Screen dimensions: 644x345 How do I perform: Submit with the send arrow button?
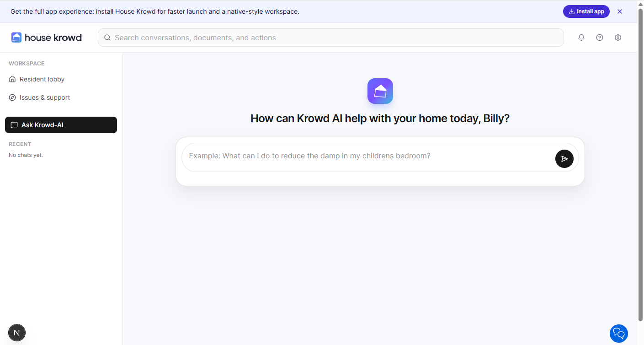pos(564,159)
